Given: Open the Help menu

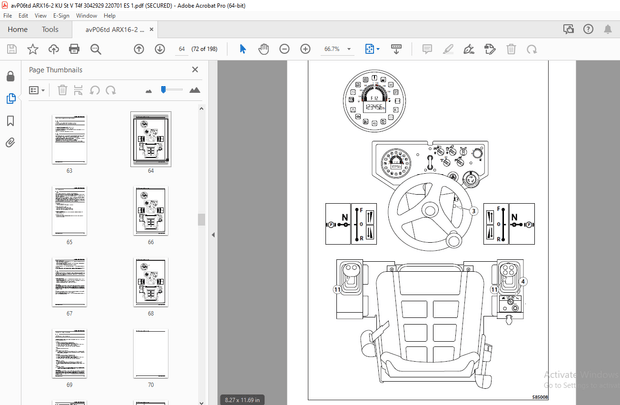Looking at the screenshot, I should [110, 16].
